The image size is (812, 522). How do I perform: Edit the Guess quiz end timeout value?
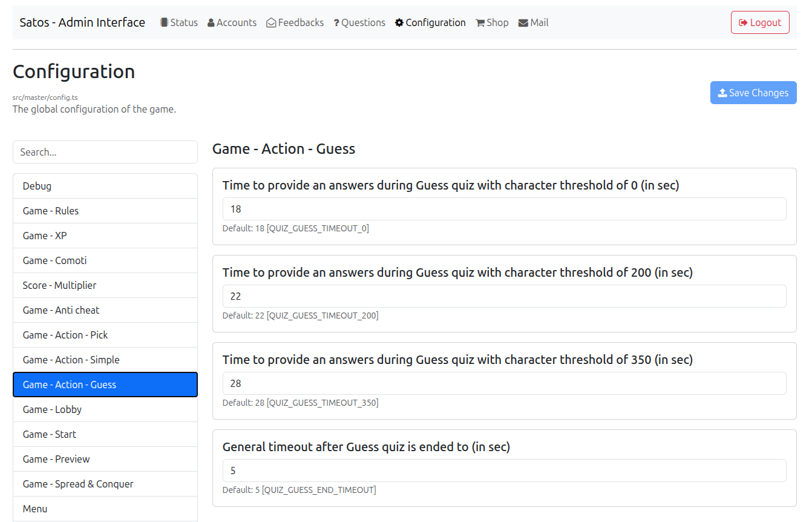pyautogui.click(x=504, y=471)
